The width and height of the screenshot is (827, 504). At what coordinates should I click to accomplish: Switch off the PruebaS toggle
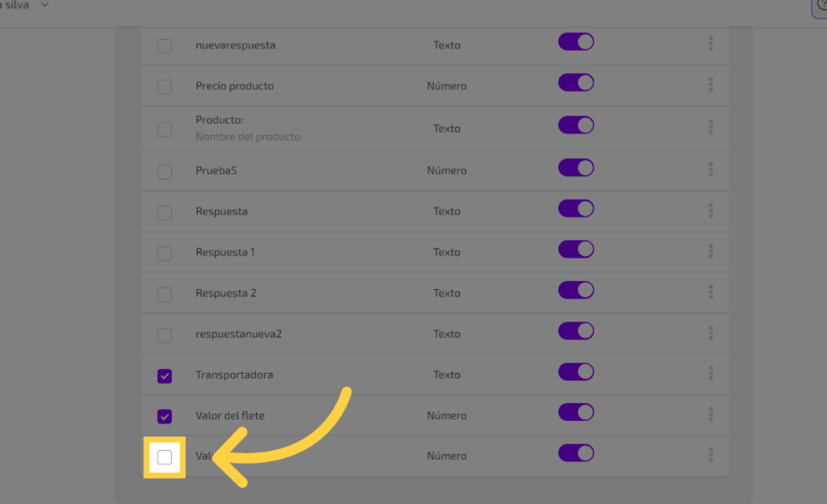tap(576, 168)
